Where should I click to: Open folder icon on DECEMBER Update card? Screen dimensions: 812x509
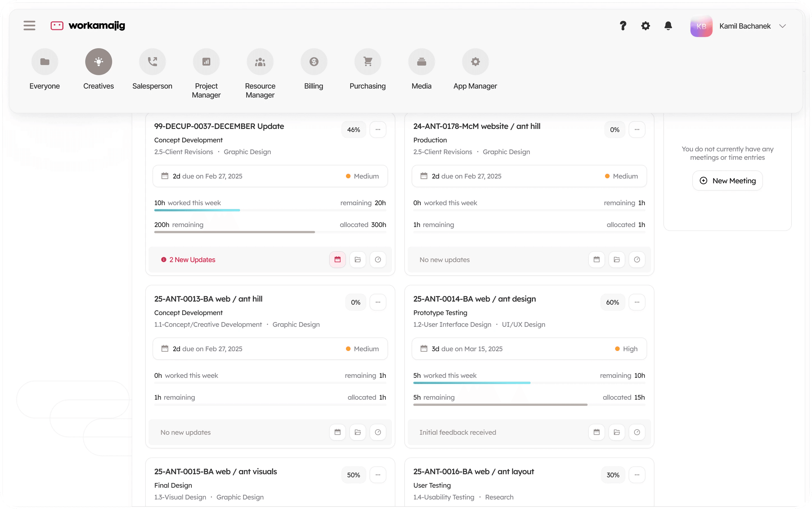tap(358, 260)
